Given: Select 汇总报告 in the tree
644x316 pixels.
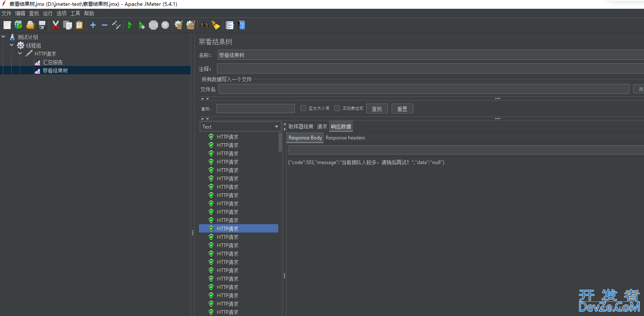Looking at the screenshot, I should [x=53, y=62].
